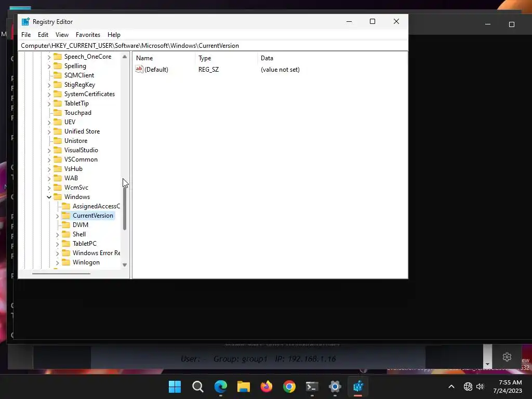Click the tree scrollbar up arrow
This screenshot has width=532, height=399.
tap(125, 57)
